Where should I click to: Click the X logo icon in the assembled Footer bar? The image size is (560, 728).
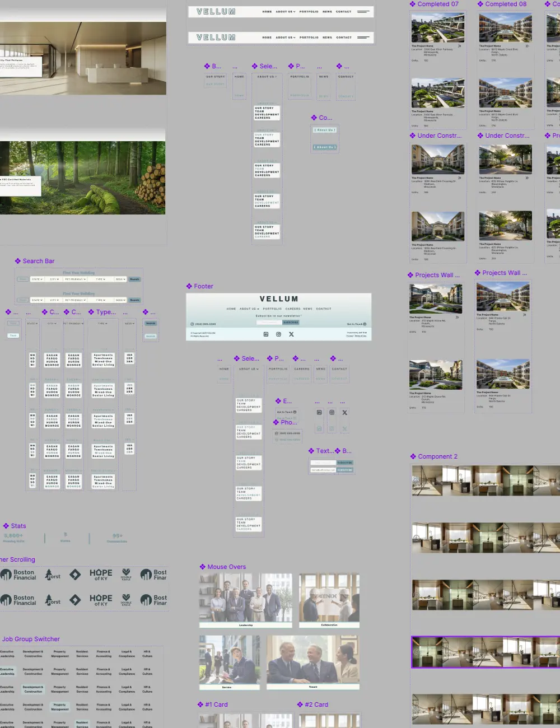[x=291, y=334]
